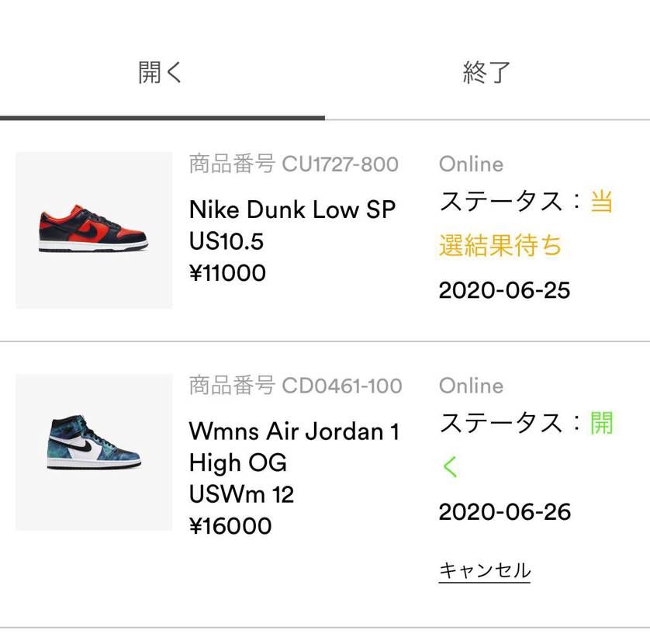Click the ¥16000 price
The width and height of the screenshot is (650, 644).
tap(230, 526)
